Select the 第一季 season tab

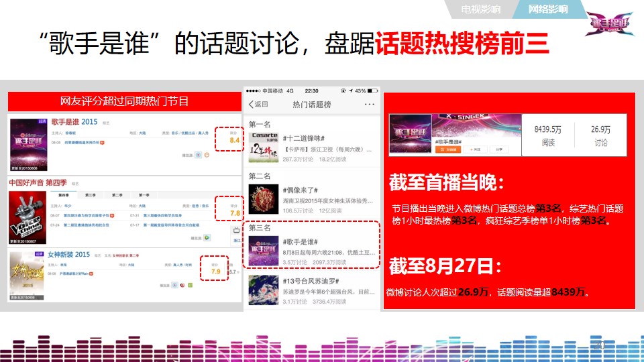(x=144, y=195)
